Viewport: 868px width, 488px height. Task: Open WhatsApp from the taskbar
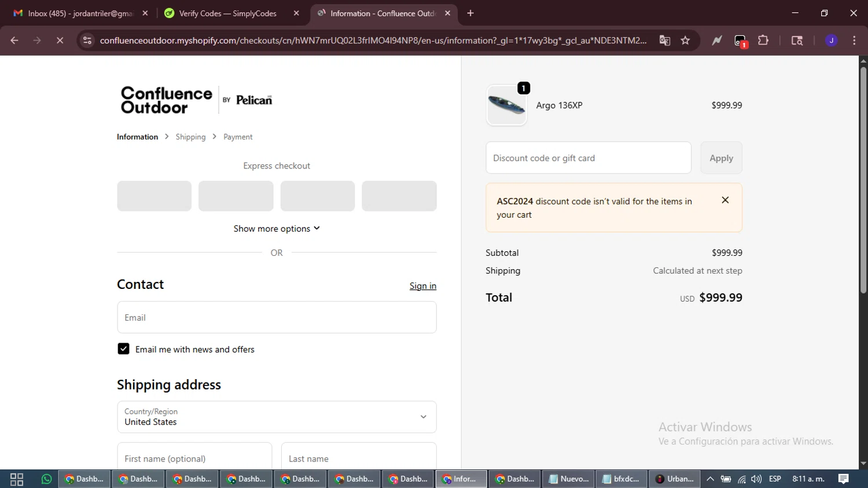(x=46, y=479)
